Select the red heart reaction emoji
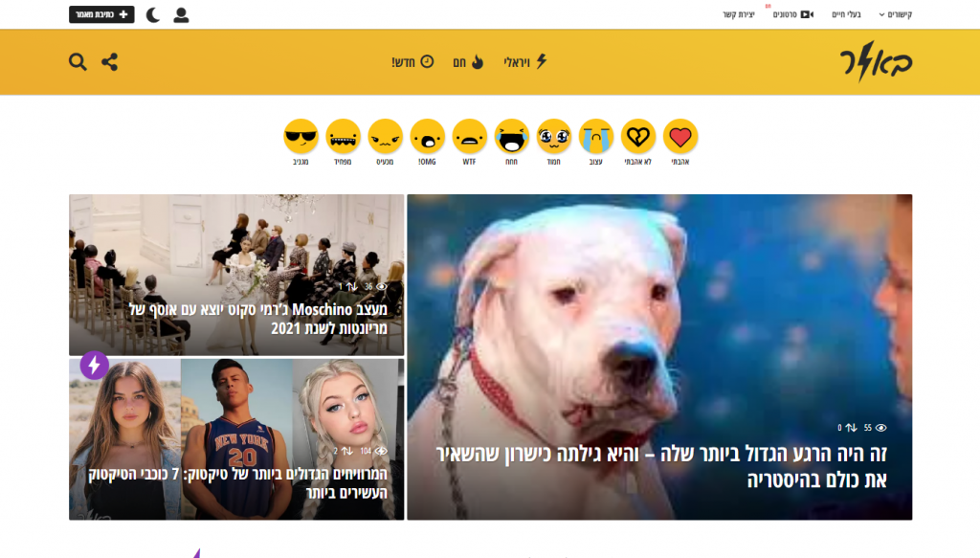980x558 pixels. point(680,136)
